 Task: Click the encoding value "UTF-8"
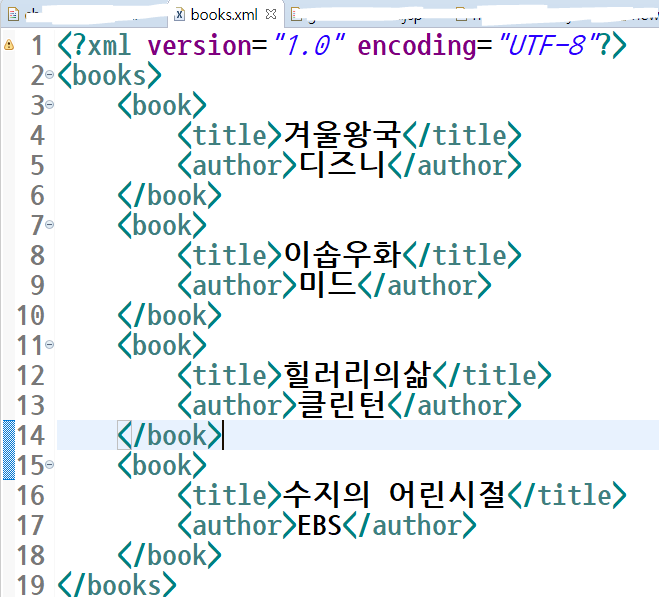tap(549, 45)
